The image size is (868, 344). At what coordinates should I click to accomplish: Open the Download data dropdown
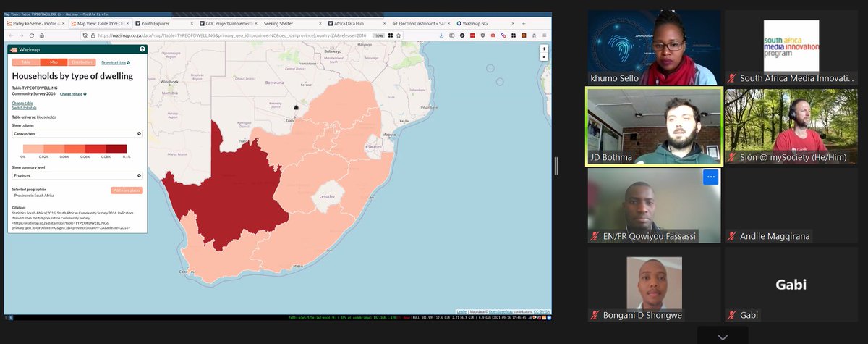115,63
